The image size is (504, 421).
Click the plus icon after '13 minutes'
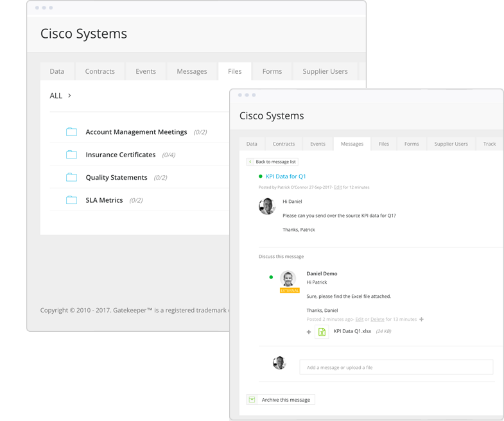point(421,319)
